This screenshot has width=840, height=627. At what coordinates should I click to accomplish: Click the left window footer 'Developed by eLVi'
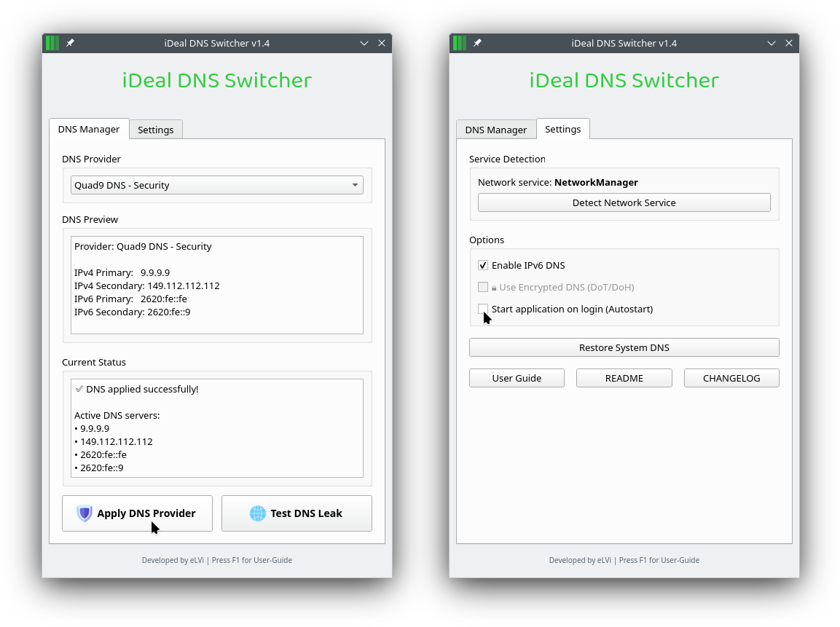[x=173, y=560]
